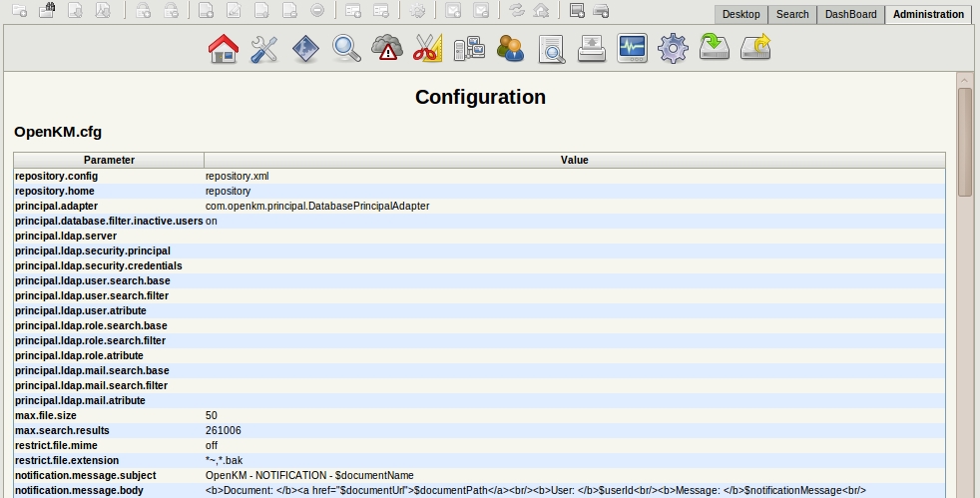Click the restrict.file.extension value *~,*.bak
The height and width of the screenshot is (498, 980).
click(224, 461)
